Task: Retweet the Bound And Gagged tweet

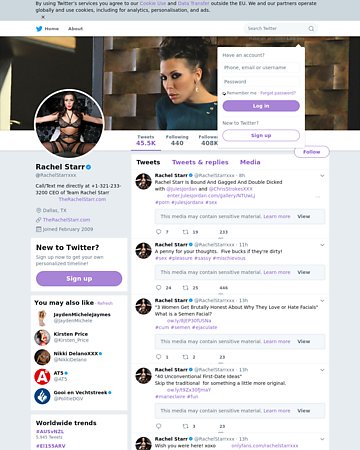Action: pos(186,232)
